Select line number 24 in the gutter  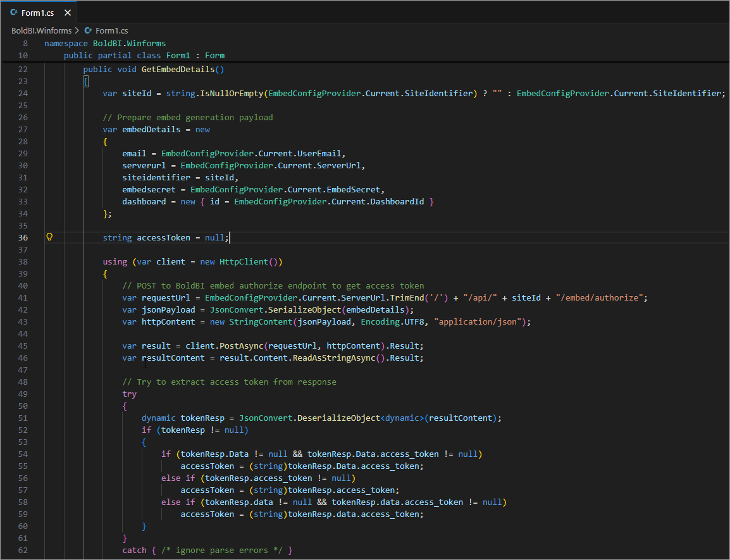pos(23,93)
